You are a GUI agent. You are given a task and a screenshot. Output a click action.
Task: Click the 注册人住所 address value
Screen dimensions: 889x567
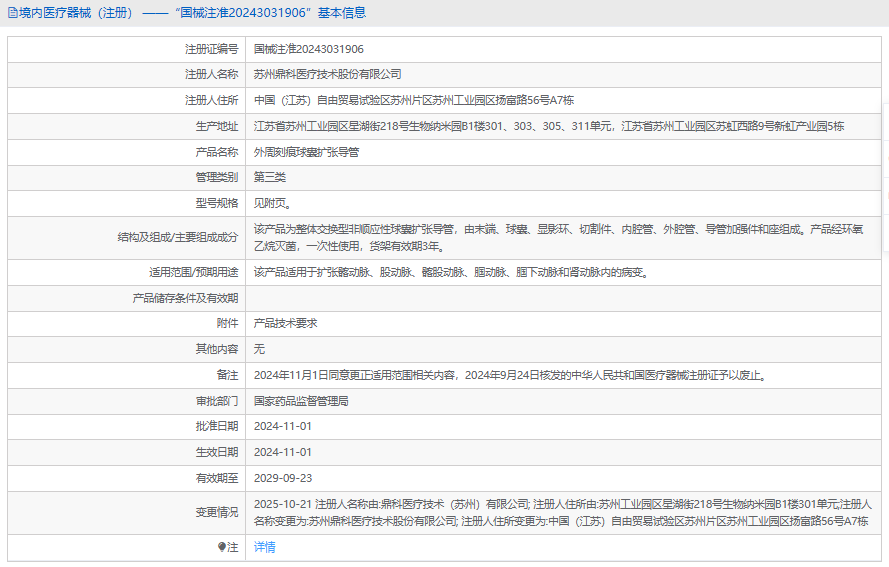click(413, 100)
